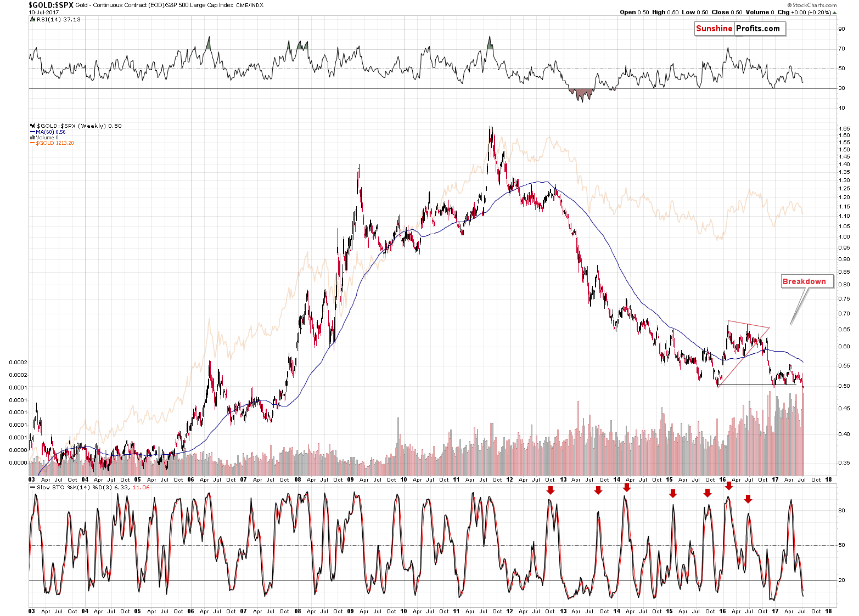Click the Close 0.50 header value
Viewport: 859px width, 616px height.
point(727,12)
